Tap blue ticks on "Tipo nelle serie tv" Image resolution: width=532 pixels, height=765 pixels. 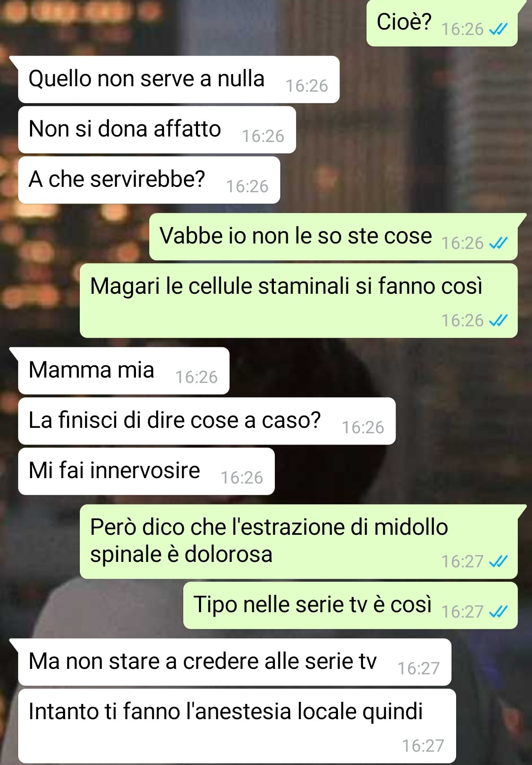click(x=498, y=612)
